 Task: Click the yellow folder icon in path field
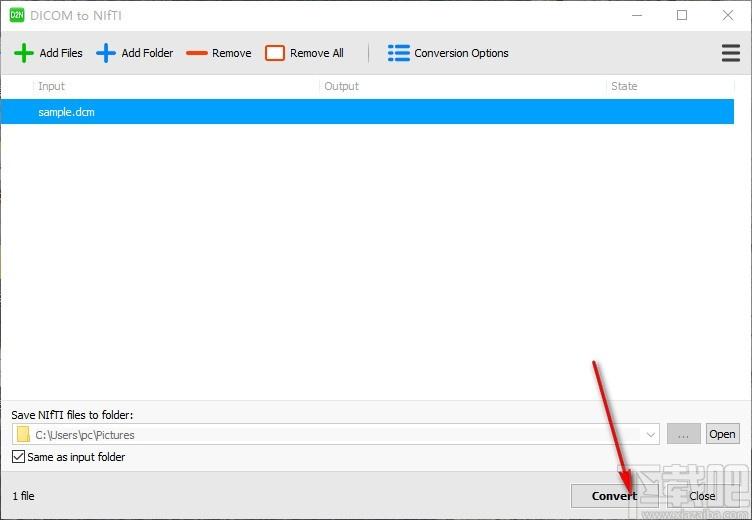[x=23, y=434]
